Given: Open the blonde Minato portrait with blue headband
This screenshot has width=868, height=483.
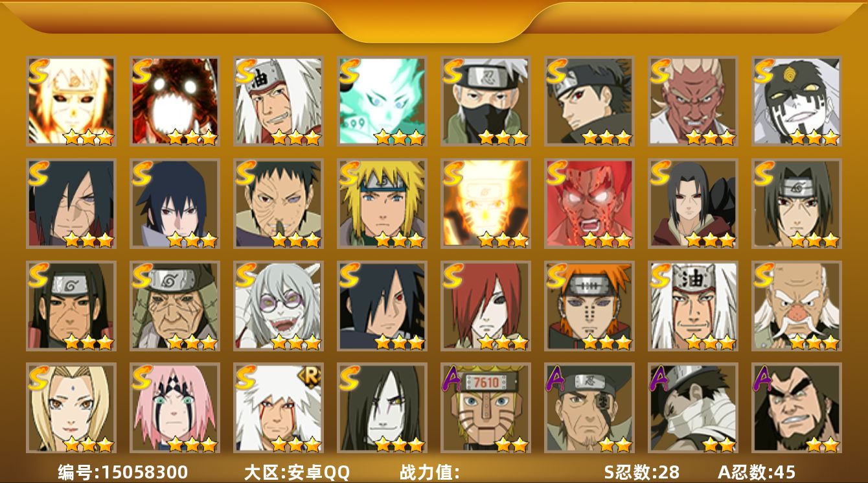Looking at the screenshot, I should tap(382, 204).
